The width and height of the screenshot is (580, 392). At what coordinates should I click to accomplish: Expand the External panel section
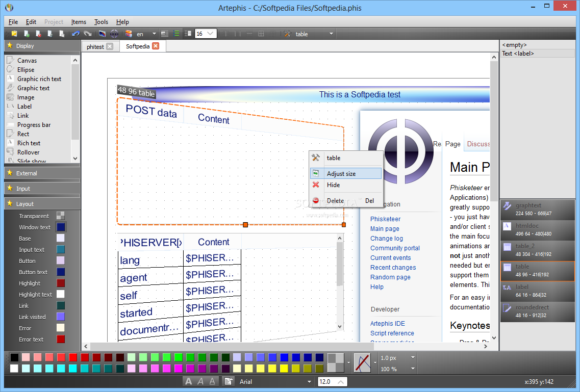(x=42, y=173)
